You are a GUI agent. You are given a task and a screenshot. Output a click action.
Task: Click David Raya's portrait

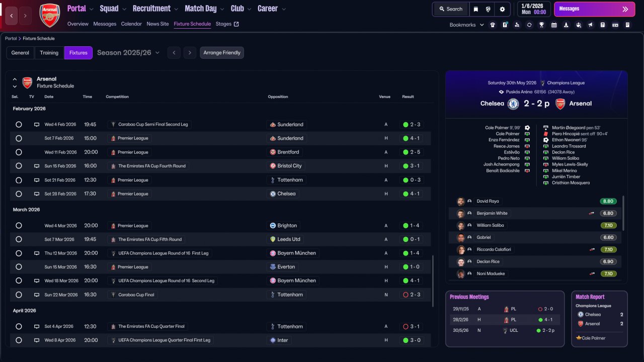tap(460, 201)
